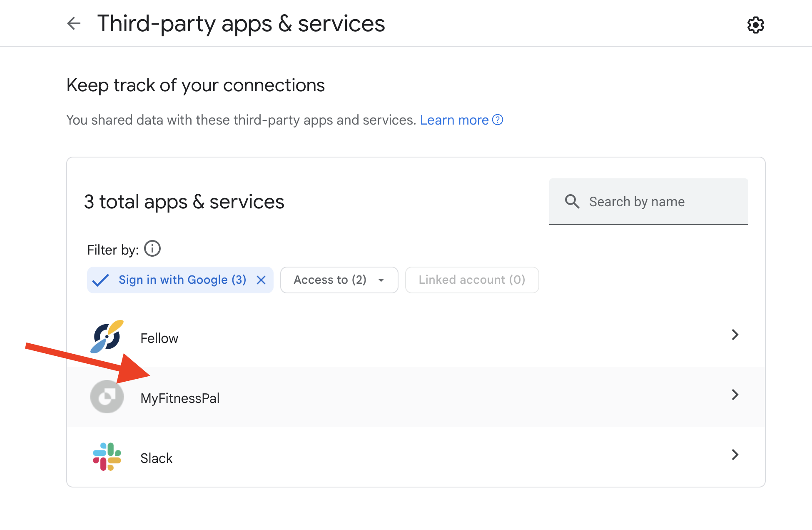The image size is (812, 530).
Task: Click the Filter by info icon
Action: (152, 249)
